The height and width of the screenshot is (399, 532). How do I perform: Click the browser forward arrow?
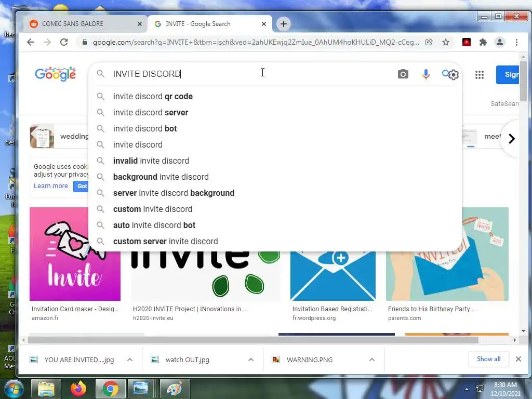pyautogui.click(x=47, y=42)
